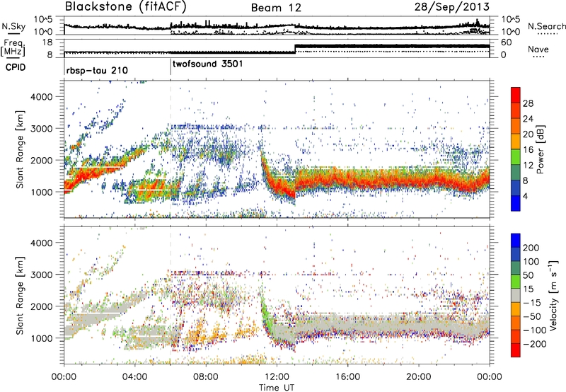Click 'Slant Range [km]' label of power panel

point(20,149)
